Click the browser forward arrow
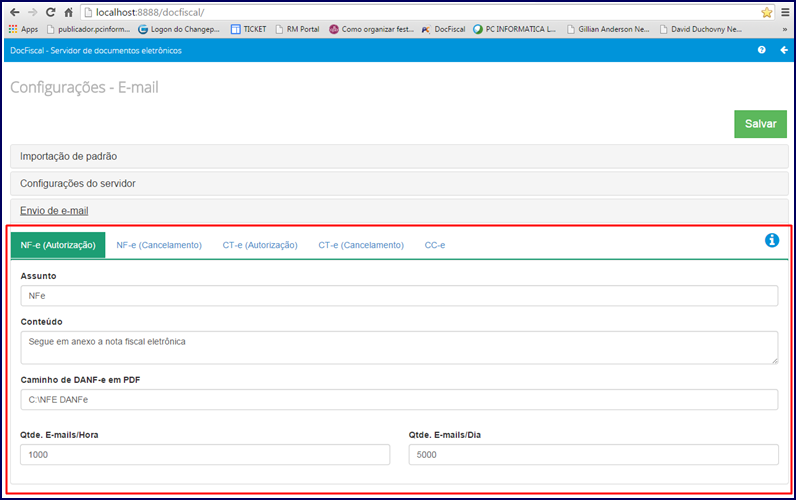The image size is (796, 500). pyautogui.click(x=32, y=12)
